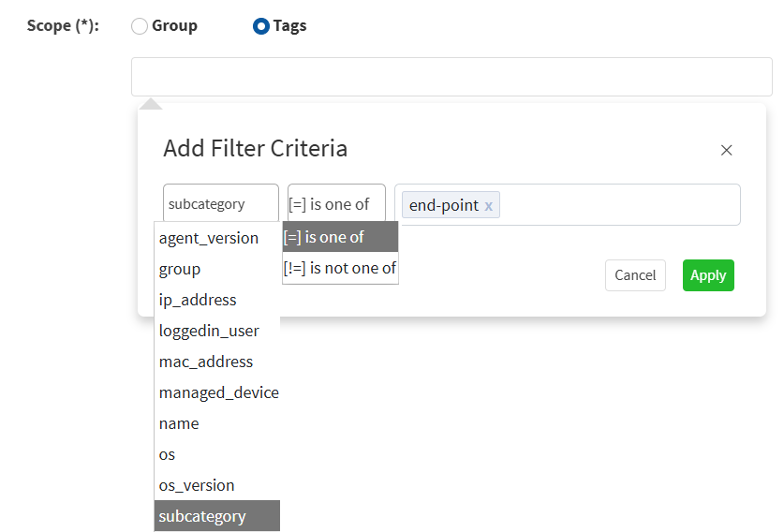Select the Tags scope radio button
The width and height of the screenshot is (784, 532).
261,26
